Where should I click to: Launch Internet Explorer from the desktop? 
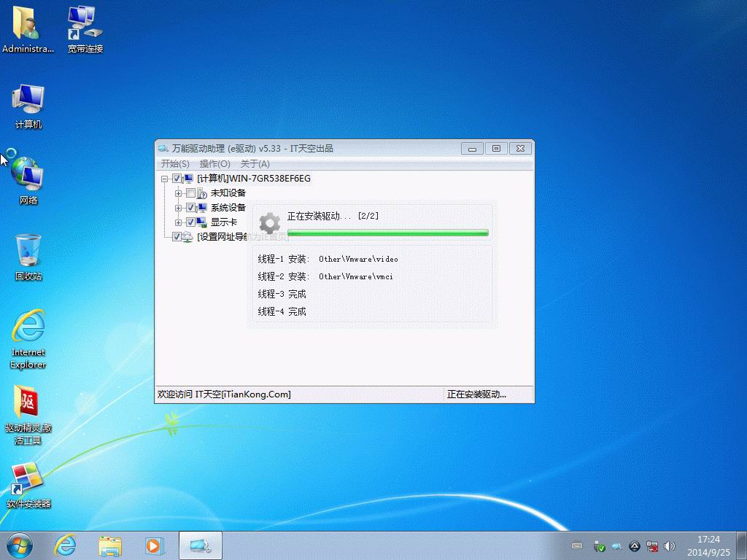point(28,339)
